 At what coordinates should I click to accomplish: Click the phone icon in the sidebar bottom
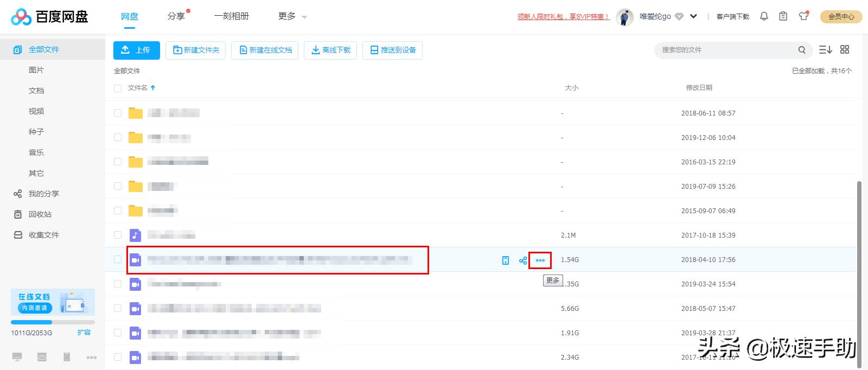[67, 357]
